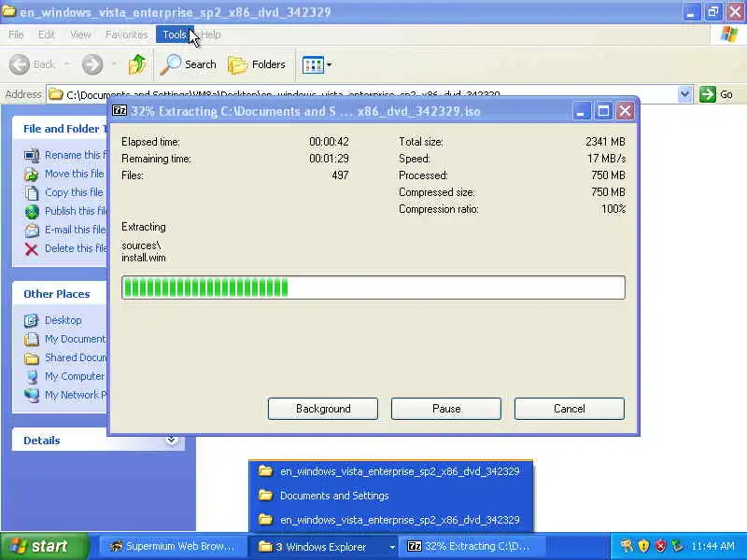Viewport: 747px width, 560px height.
Task: Click the Remaining time value 00:01:29
Action: coord(329,159)
